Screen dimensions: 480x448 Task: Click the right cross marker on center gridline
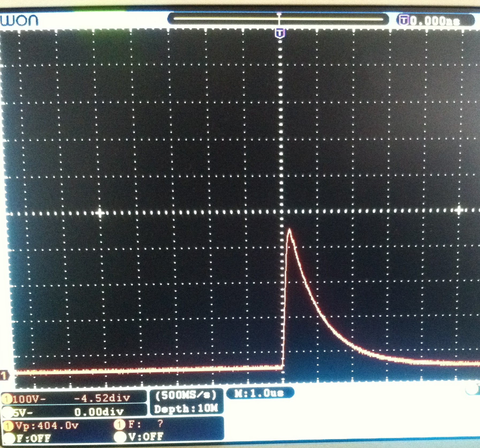click(459, 210)
